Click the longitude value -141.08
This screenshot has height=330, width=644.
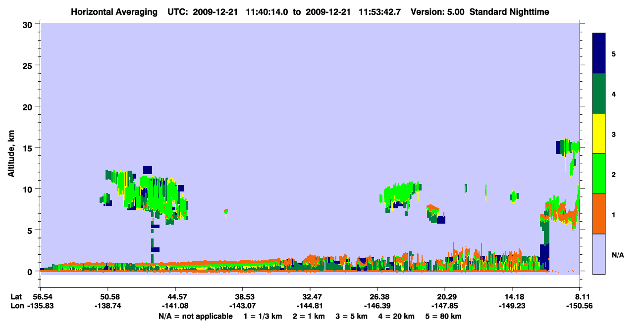click(x=175, y=306)
